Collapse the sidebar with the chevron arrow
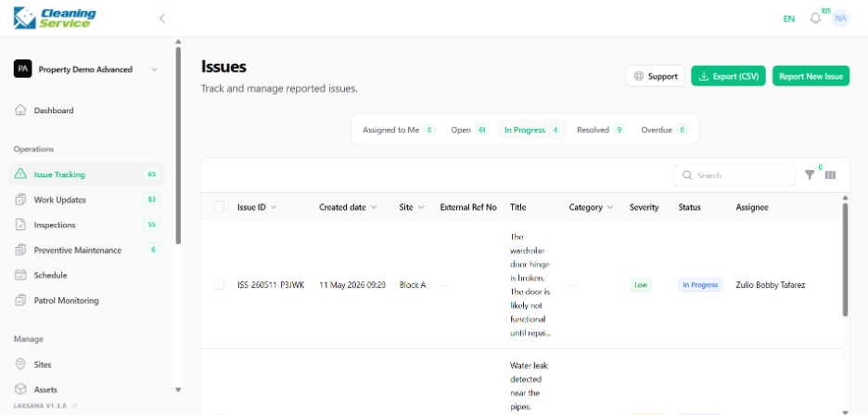The height and width of the screenshot is (415, 868). pyautogui.click(x=162, y=19)
